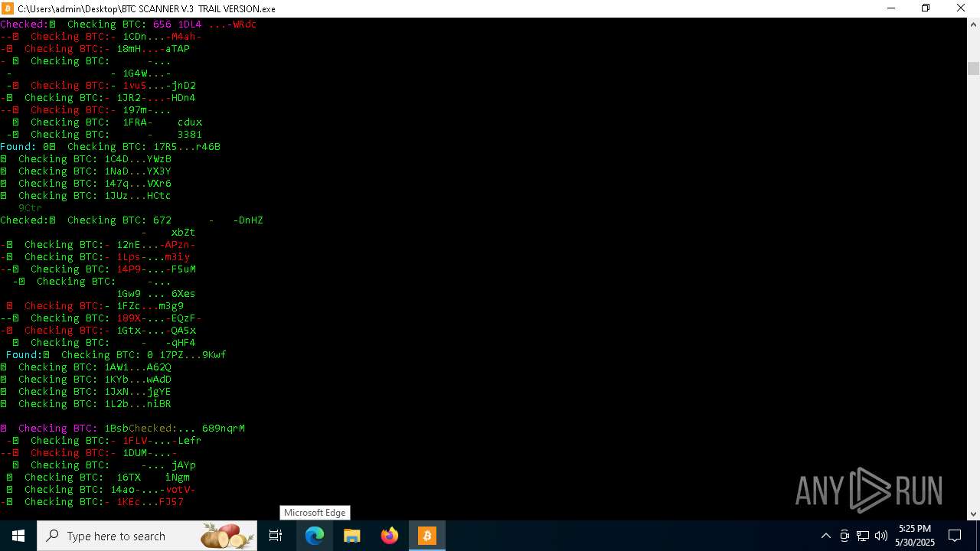The image size is (980, 551).
Task: Open the volume control tray icon
Action: click(881, 536)
